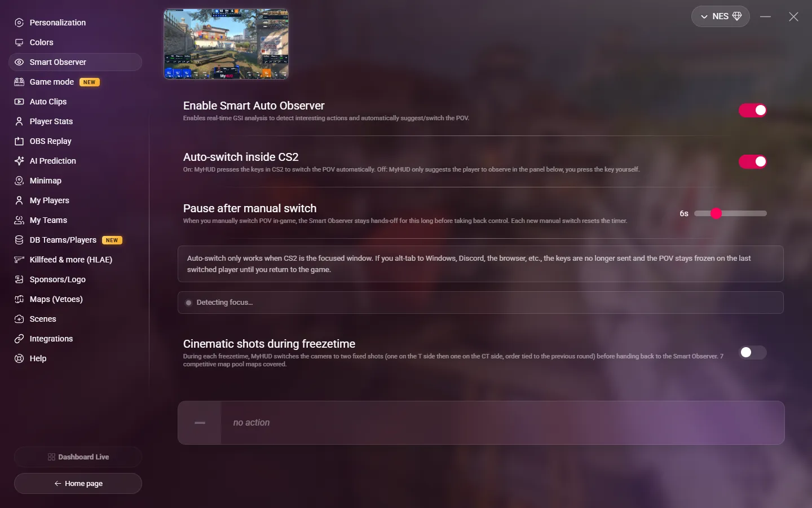Click the 'Auto-switch inside CS2' heading text
812x508 pixels.
click(241, 157)
